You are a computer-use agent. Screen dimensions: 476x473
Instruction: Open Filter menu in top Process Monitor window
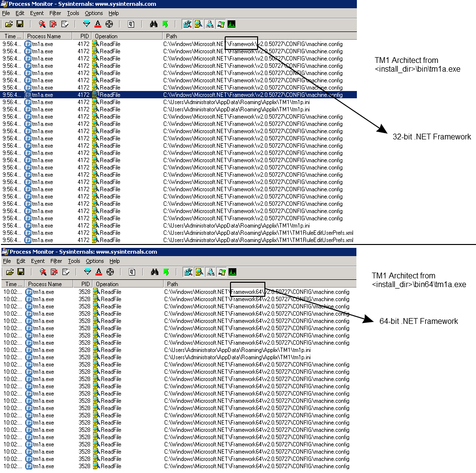pos(55,13)
